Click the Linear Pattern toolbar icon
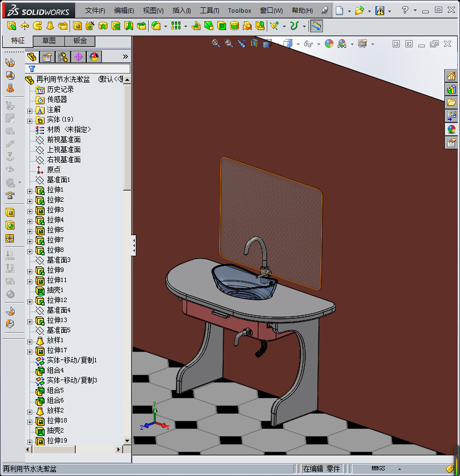The image size is (460, 476). pyautogui.click(x=176, y=26)
